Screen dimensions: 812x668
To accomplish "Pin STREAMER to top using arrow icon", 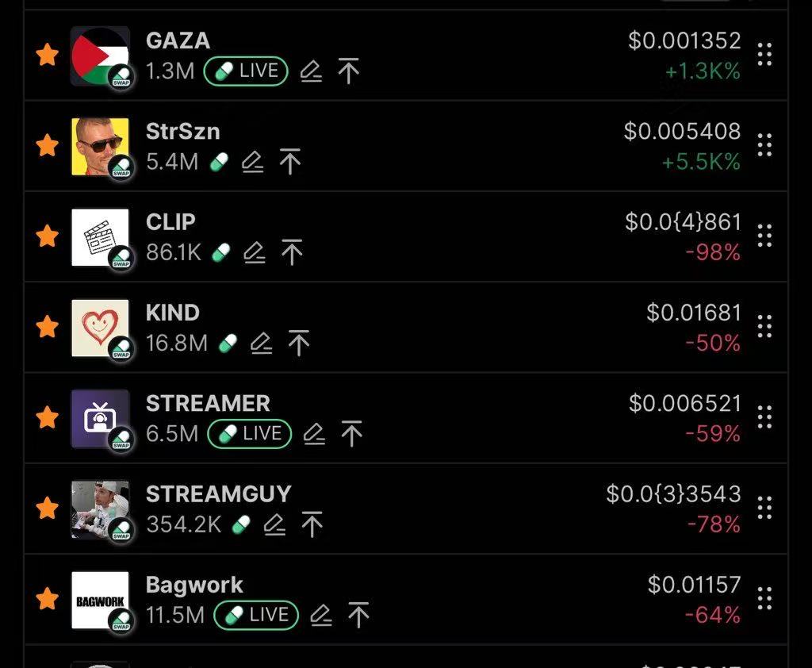I will click(x=351, y=434).
